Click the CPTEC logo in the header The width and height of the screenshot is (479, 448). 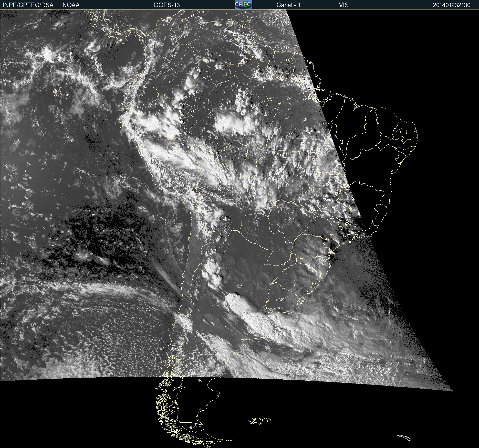click(x=243, y=5)
